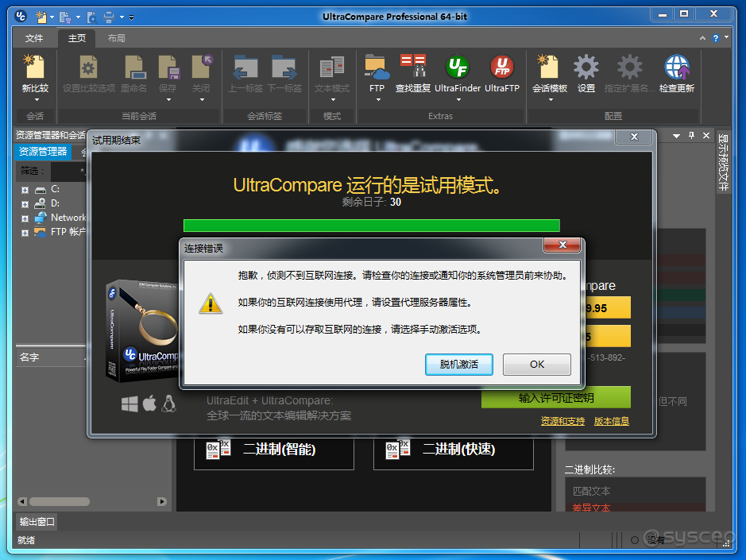This screenshot has height=560, width=746.
Task: Open the 文件 file menu
Action: click(34, 38)
